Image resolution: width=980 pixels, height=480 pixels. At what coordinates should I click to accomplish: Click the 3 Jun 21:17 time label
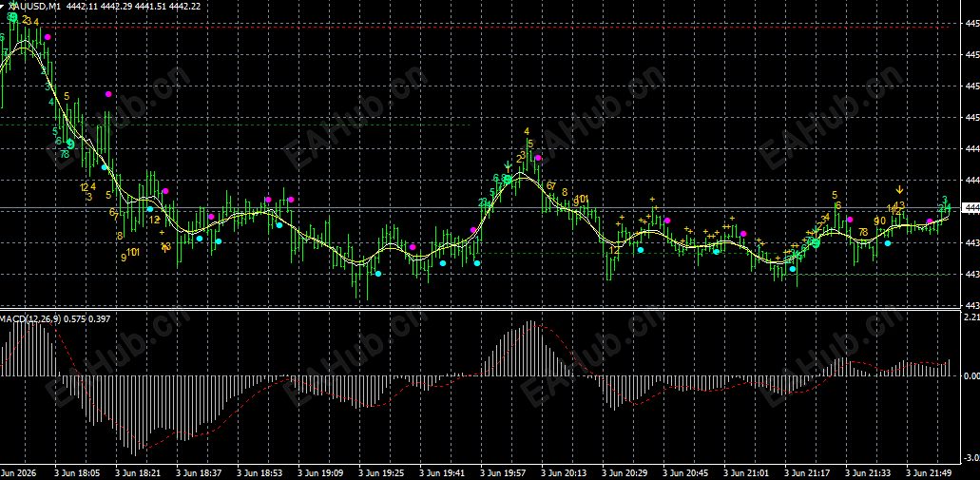tap(808, 473)
